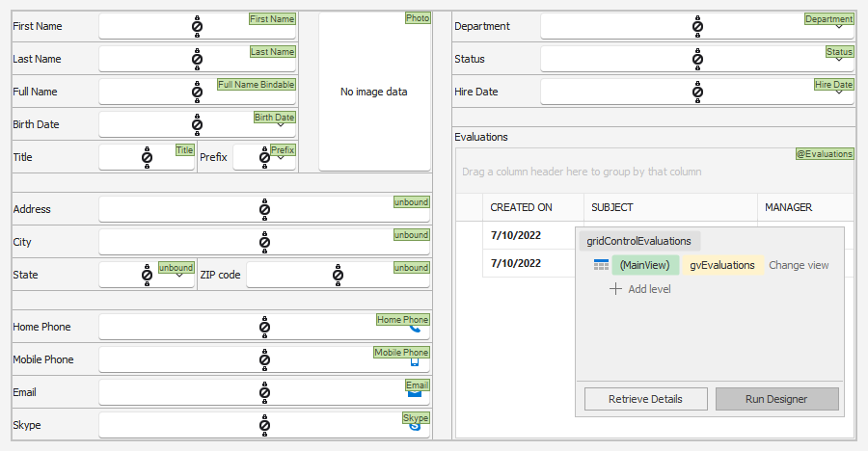The height and width of the screenshot is (451, 868).
Task: Expand the Status dropdown
Action: click(x=839, y=59)
